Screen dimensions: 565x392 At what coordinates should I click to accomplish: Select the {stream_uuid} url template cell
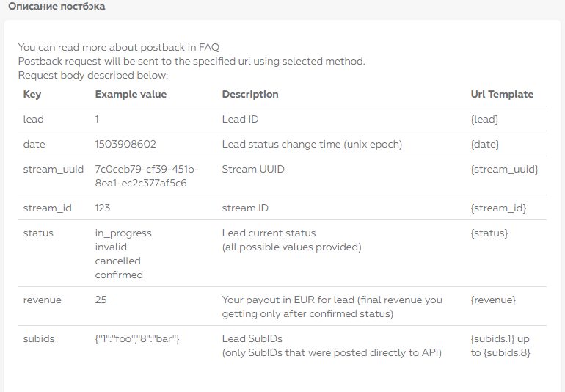pyautogui.click(x=505, y=170)
